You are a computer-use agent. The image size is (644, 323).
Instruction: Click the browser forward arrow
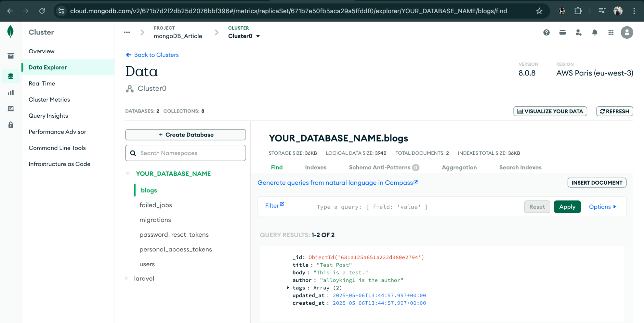coord(26,11)
